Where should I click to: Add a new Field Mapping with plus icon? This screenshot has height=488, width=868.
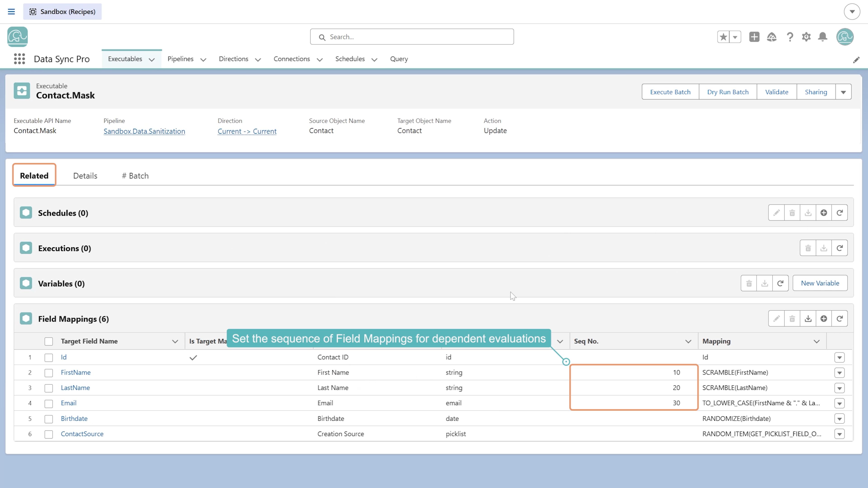[823, 319]
